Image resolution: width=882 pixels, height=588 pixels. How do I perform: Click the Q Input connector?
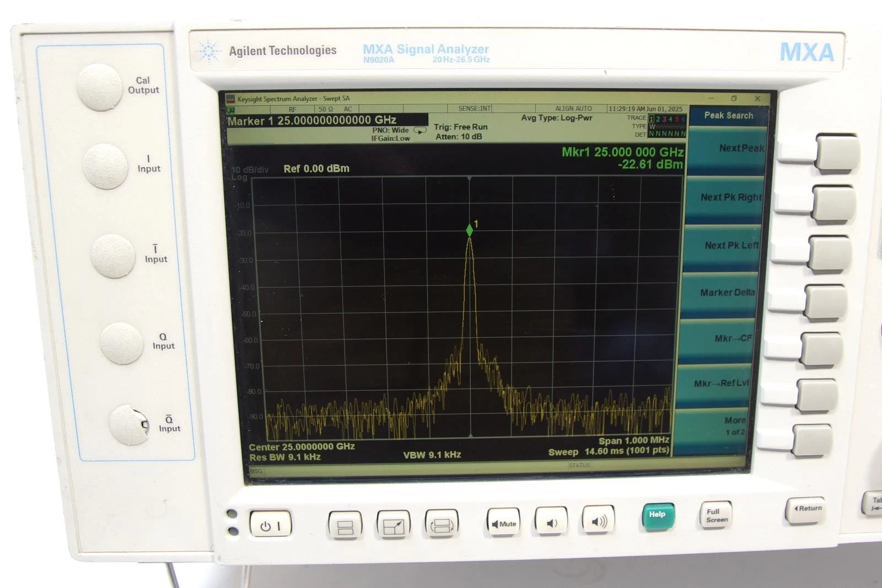pyautogui.click(x=122, y=343)
